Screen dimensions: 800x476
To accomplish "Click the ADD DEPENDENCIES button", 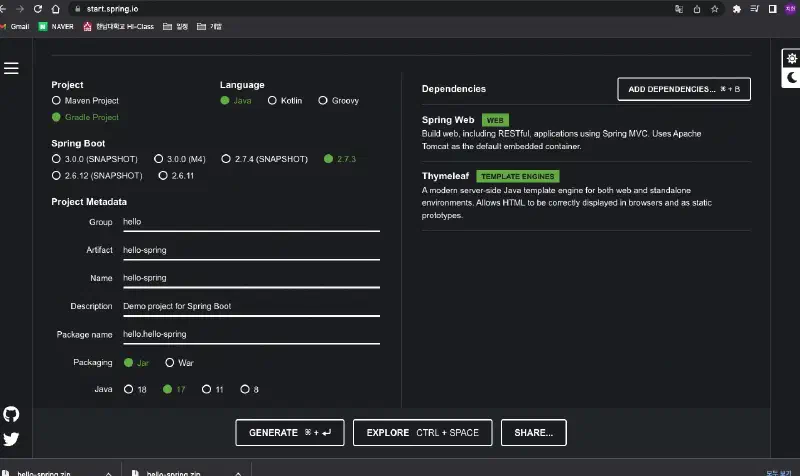I will (683, 89).
